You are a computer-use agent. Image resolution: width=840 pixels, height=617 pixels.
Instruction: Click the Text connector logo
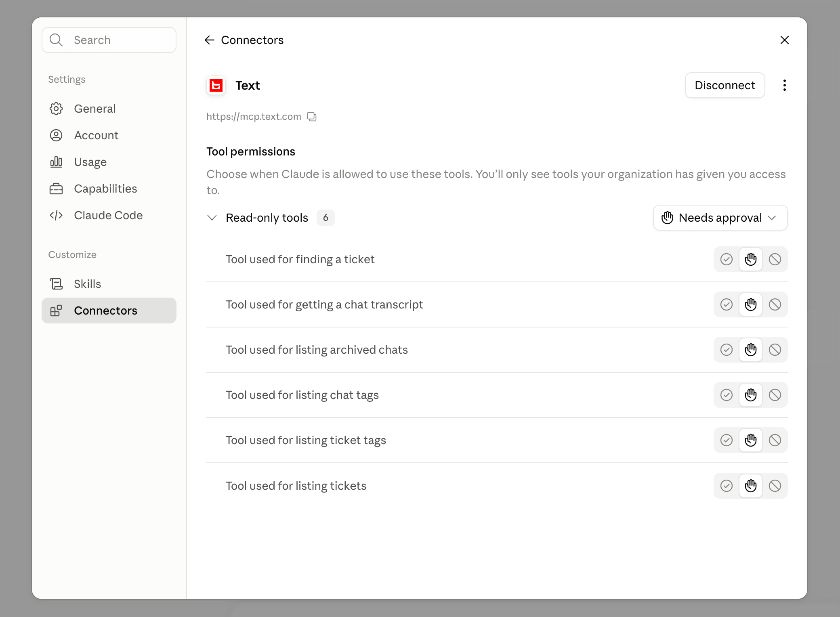click(x=216, y=85)
